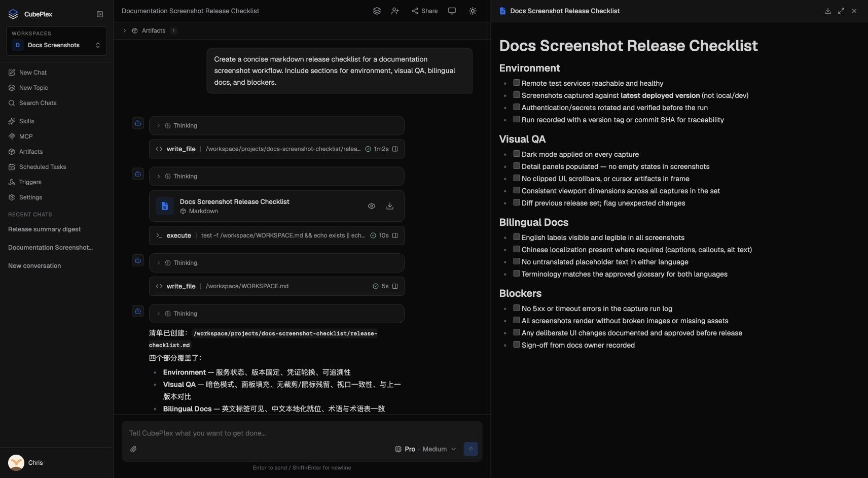Open details panel icon on the 1m2s write_file row
The image size is (868, 478).
pos(395,149)
